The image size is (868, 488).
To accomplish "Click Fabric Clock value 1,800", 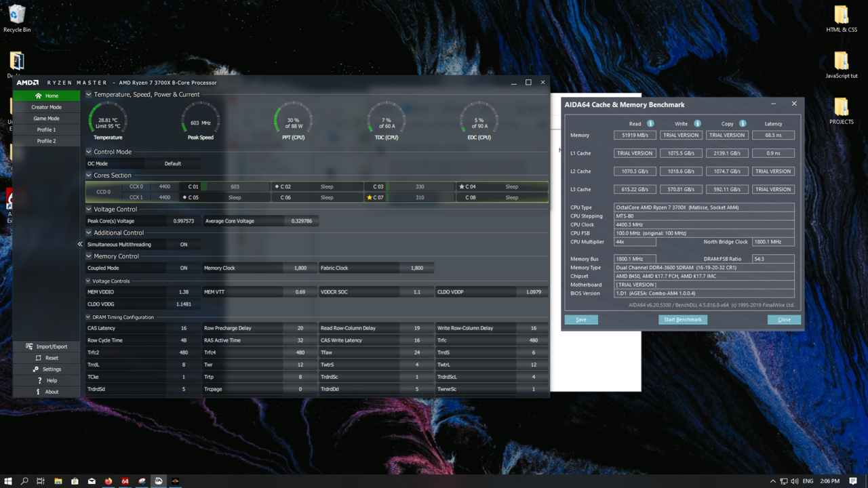I will (417, 268).
